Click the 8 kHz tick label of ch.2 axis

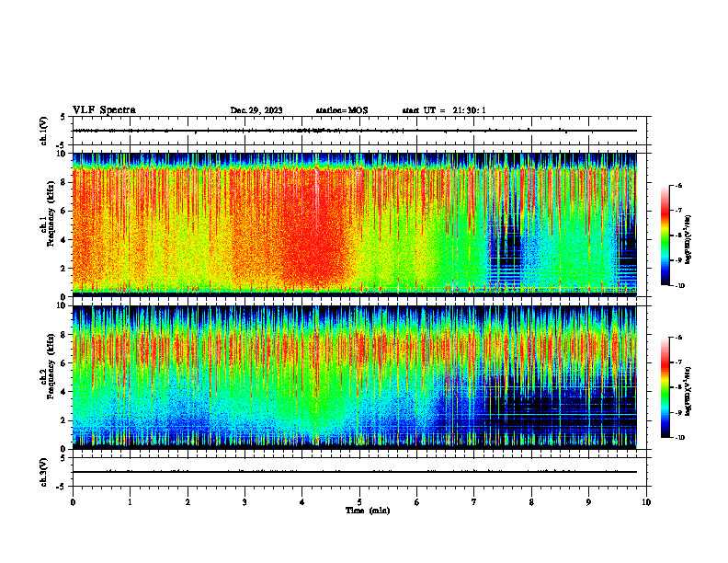(x=63, y=335)
